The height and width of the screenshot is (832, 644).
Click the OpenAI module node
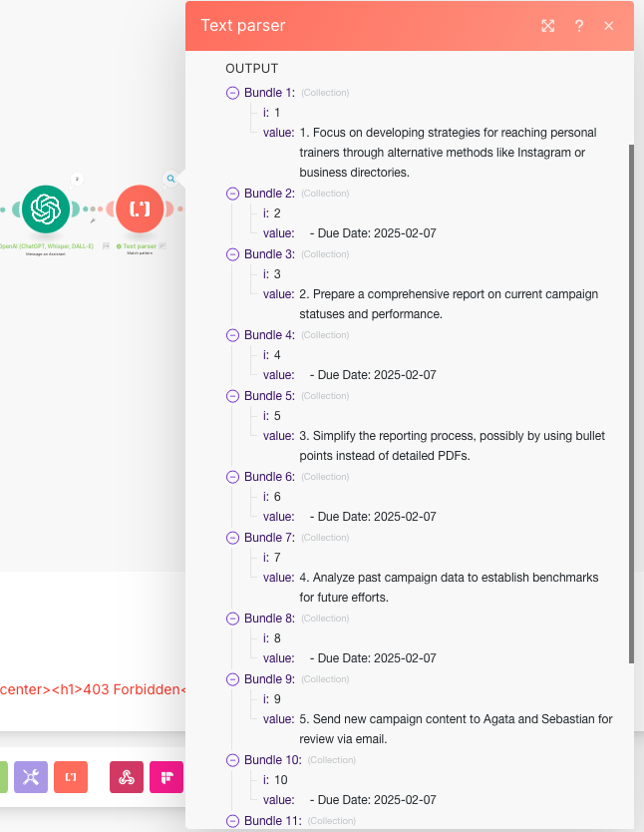tap(47, 208)
